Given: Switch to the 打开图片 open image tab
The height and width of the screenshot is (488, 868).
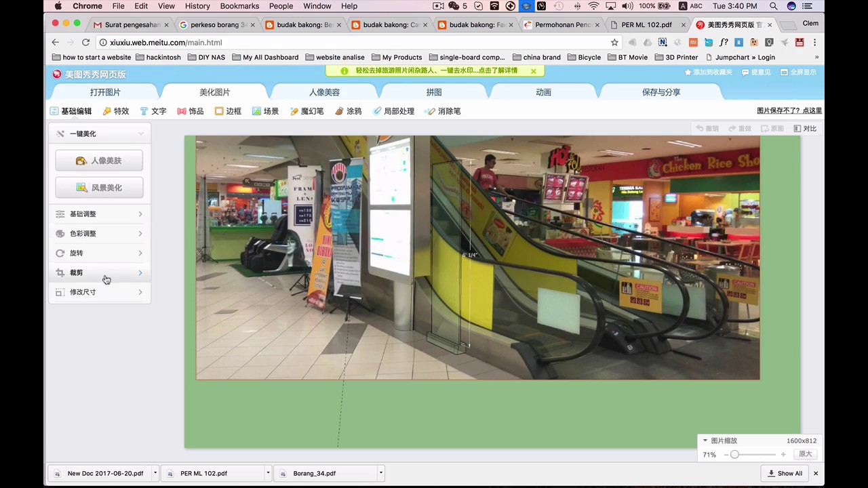Looking at the screenshot, I should [105, 92].
